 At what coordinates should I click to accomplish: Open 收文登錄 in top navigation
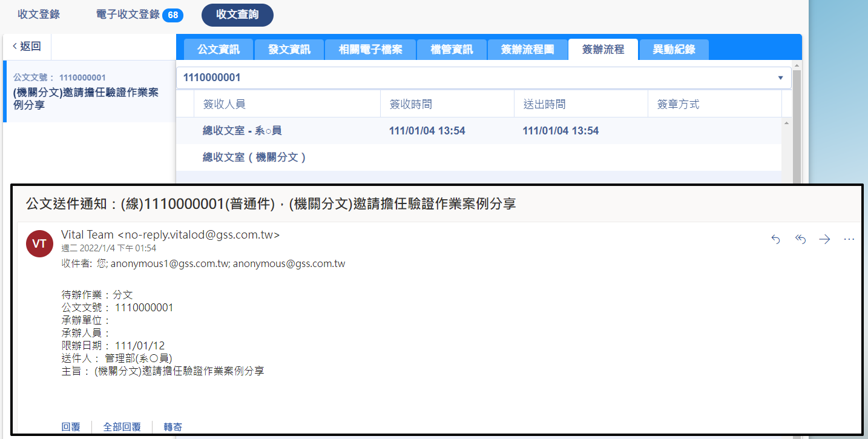(x=39, y=15)
